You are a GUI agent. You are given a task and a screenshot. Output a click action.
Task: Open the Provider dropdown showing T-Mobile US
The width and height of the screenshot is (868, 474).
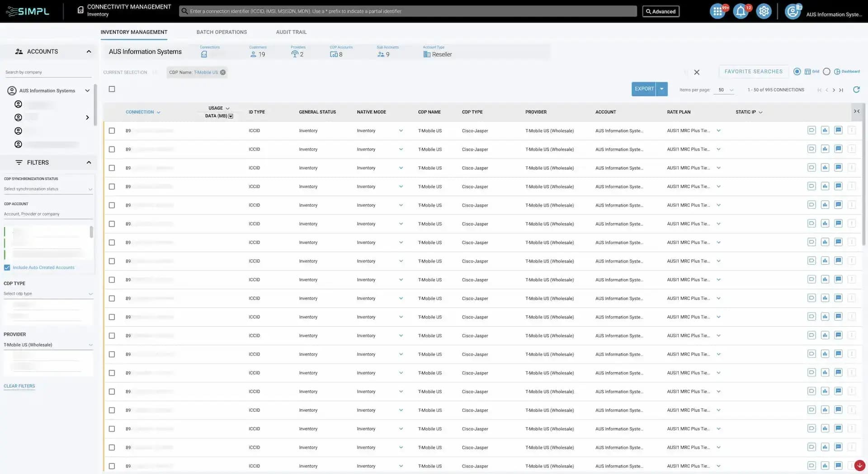[x=48, y=345]
